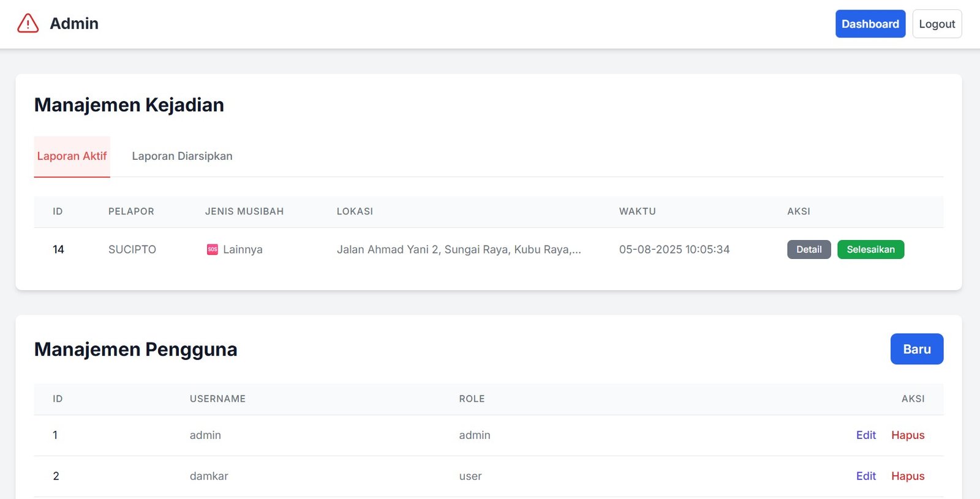Click the Jalan Ahmad Yani location text
Viewport: 980px width, 499px height.
pyautogui.click(x=458, y=249)
